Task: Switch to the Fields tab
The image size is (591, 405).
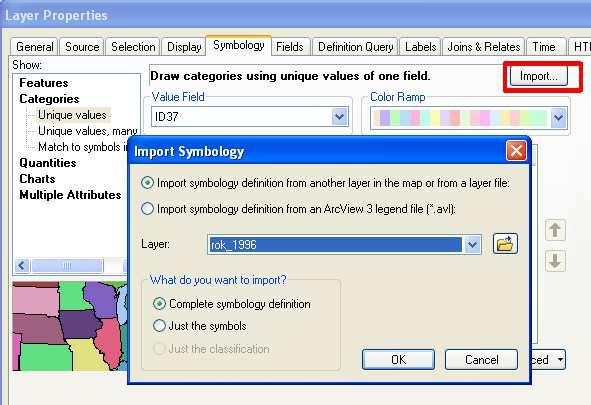Action: tap(290, 47)
